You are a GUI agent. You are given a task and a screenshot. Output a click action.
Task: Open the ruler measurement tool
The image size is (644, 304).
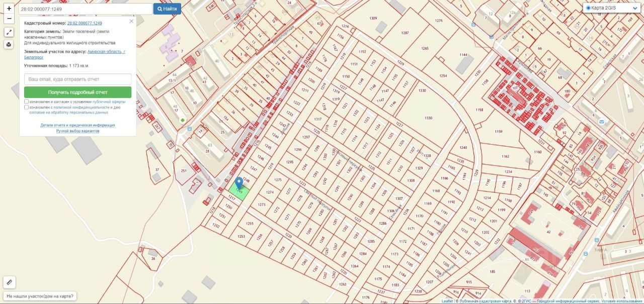click(x=9, y=282)
